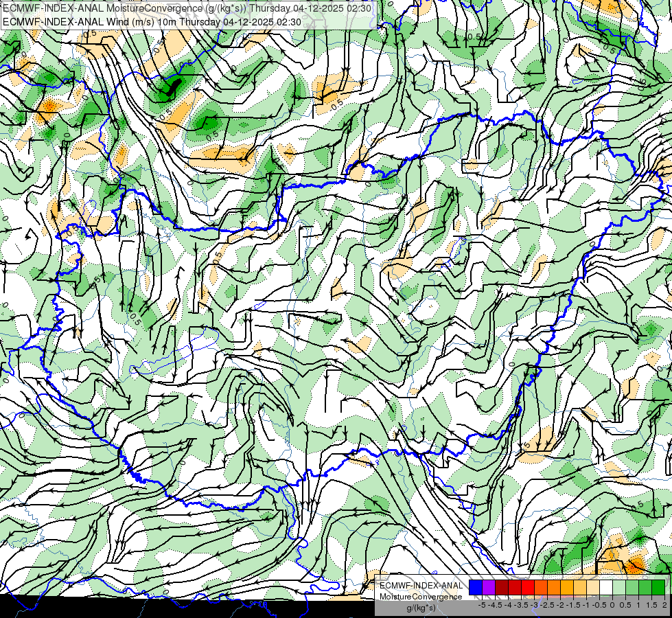Click the white legend swatch before 0
672x618 pixels.
pyautogui.click(x=606, y=587)
